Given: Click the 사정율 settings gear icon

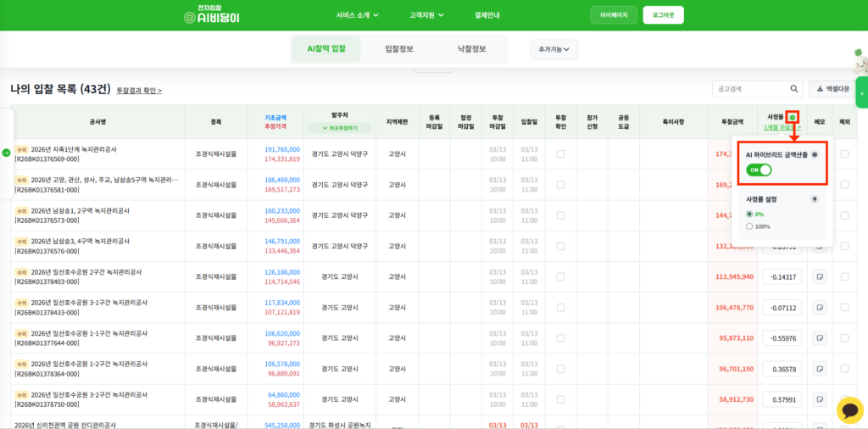Looking at the screenshot, I should tap(792, 117).
